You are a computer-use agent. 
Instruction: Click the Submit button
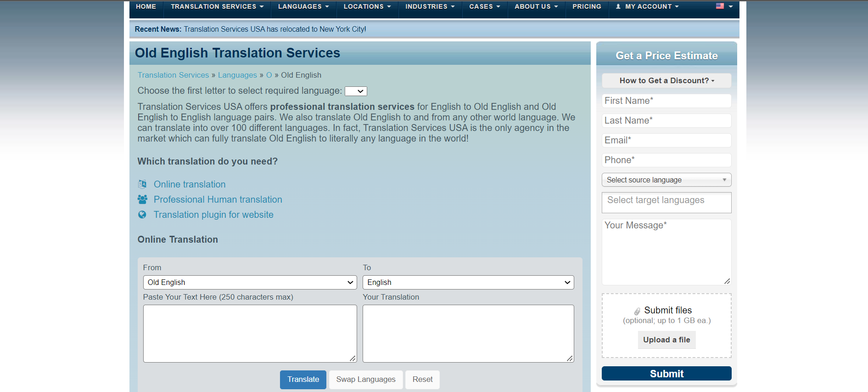click(x=666, y=374)
